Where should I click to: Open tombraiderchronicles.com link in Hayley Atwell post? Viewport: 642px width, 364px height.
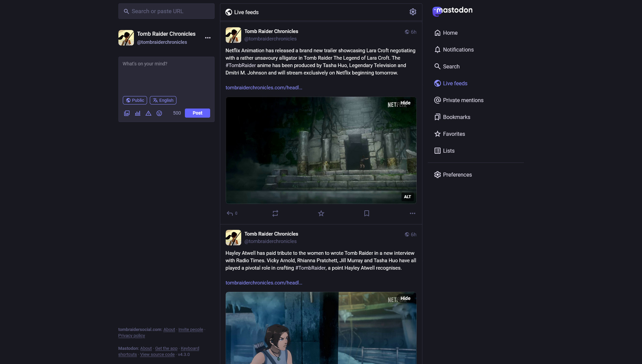click(x=264, y=283)
